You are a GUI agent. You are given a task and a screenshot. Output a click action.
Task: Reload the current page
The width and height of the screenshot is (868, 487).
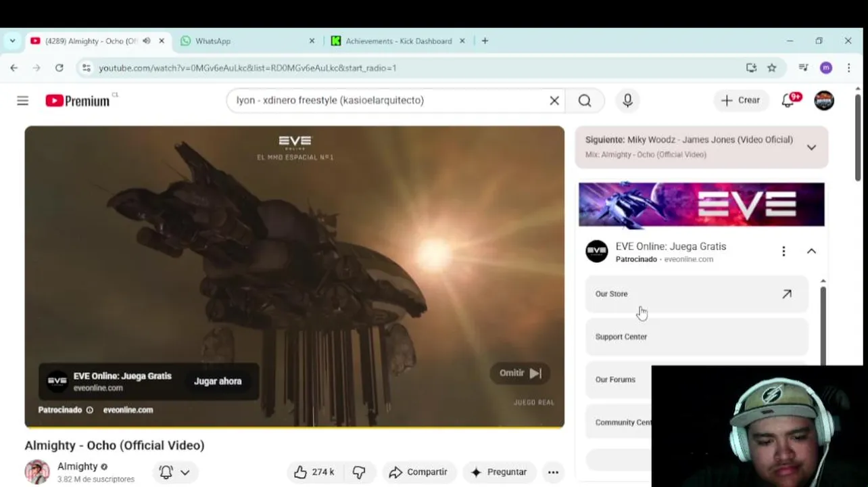point(59,68)
